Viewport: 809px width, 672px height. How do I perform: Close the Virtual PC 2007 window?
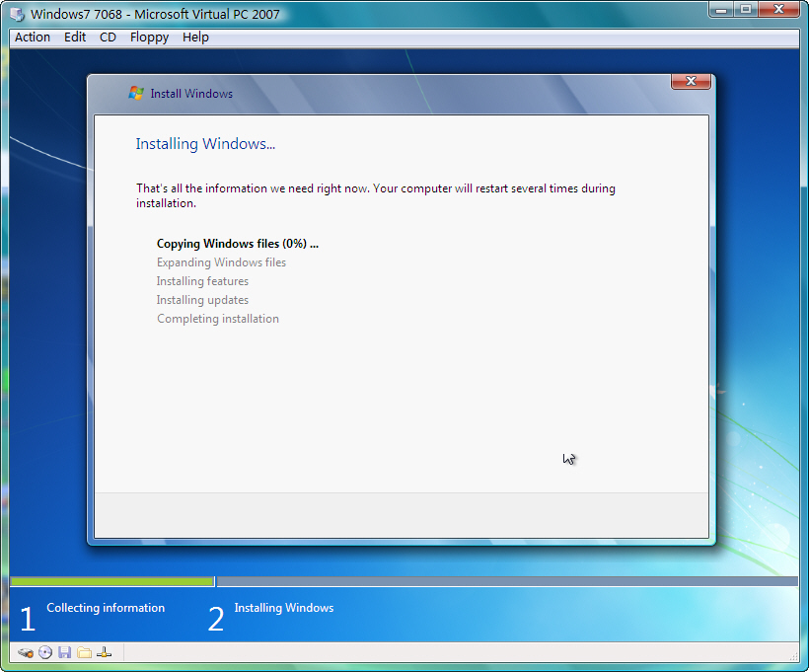coord(779,9)
